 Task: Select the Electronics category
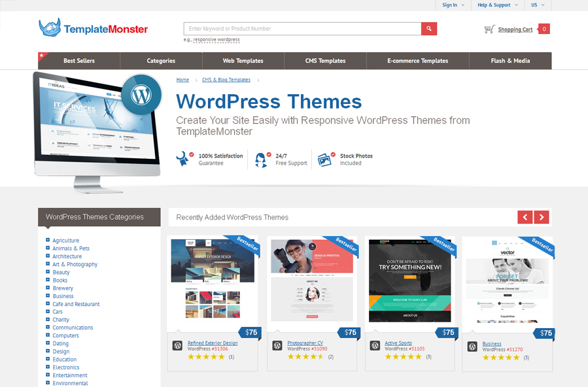[66, 367]
